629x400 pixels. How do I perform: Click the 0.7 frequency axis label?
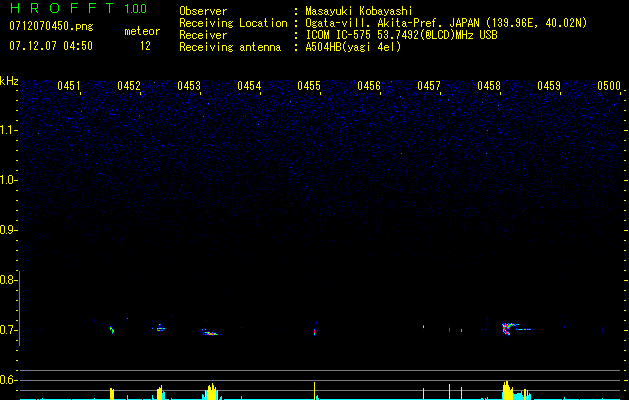pos(8,330)
